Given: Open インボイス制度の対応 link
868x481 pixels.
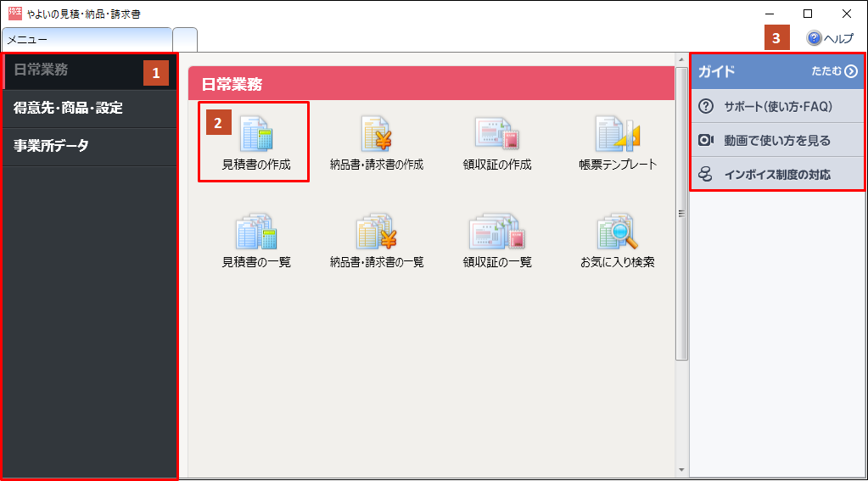Looking at the screenshot, I should tap(777, 175).
